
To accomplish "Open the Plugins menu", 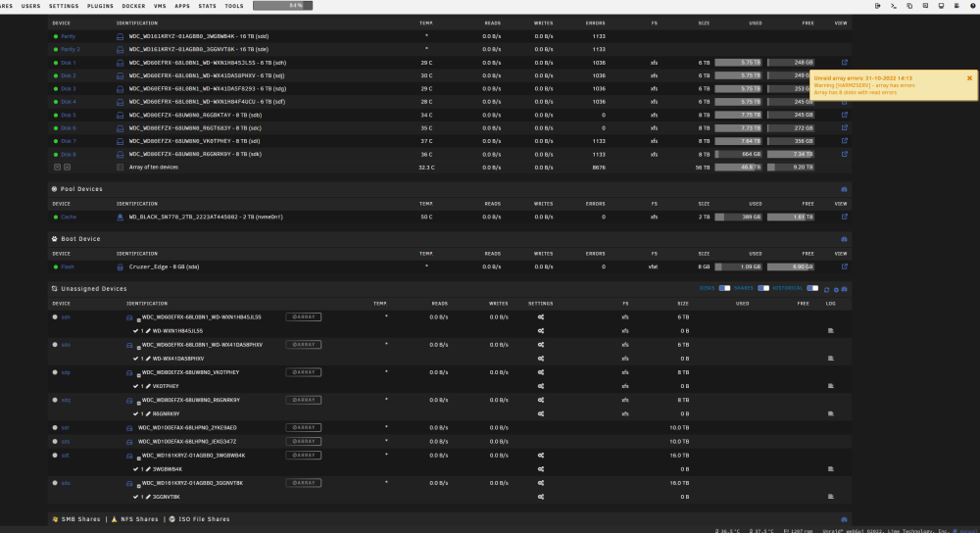I will tap(100, 6).
